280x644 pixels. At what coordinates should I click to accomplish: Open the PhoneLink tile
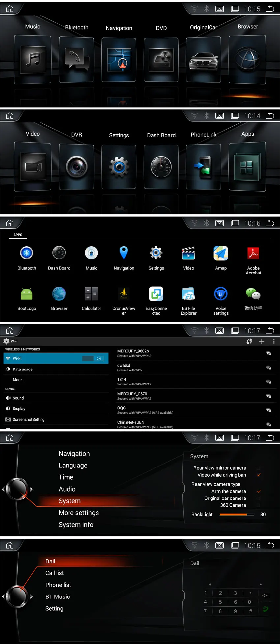pos(204,167)
